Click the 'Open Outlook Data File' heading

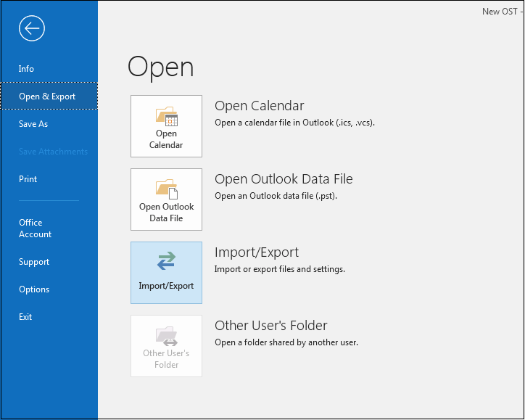pos(284,179)
